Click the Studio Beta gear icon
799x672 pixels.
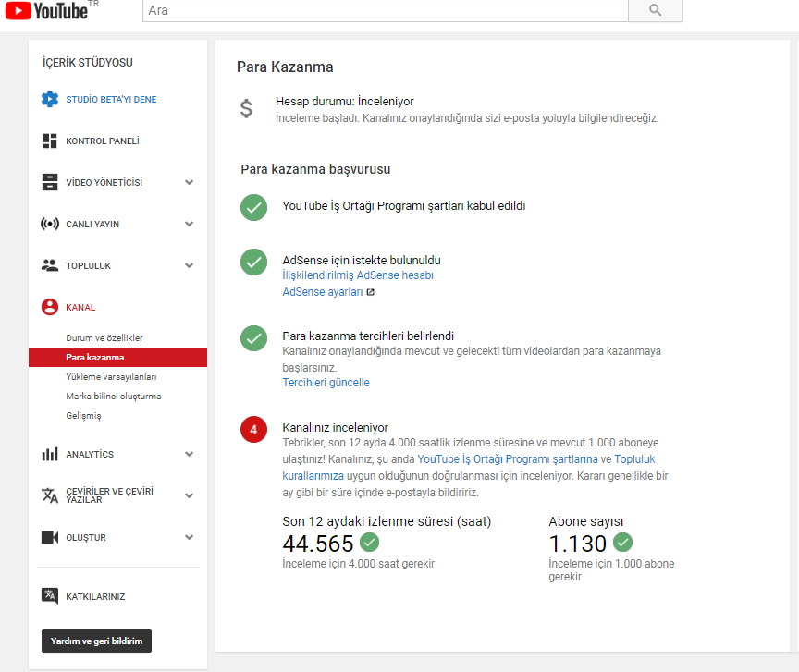coord(49,99)
